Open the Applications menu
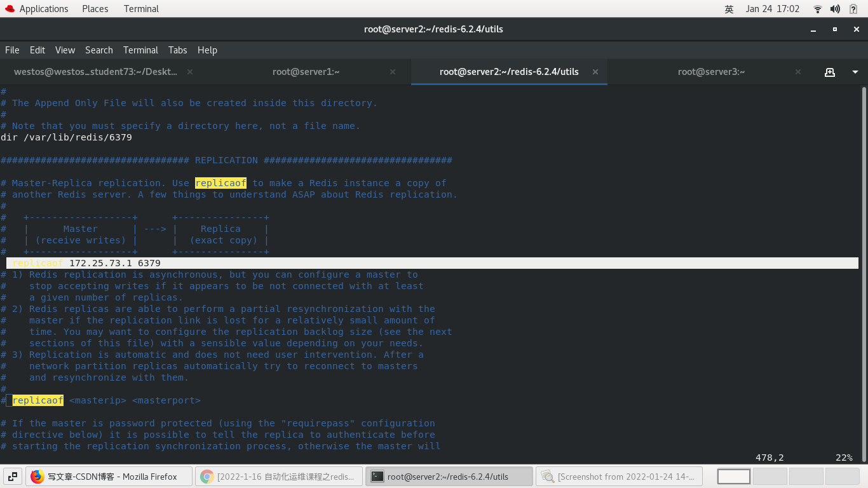This screenshot has width=868, height=488. (44, 9)
